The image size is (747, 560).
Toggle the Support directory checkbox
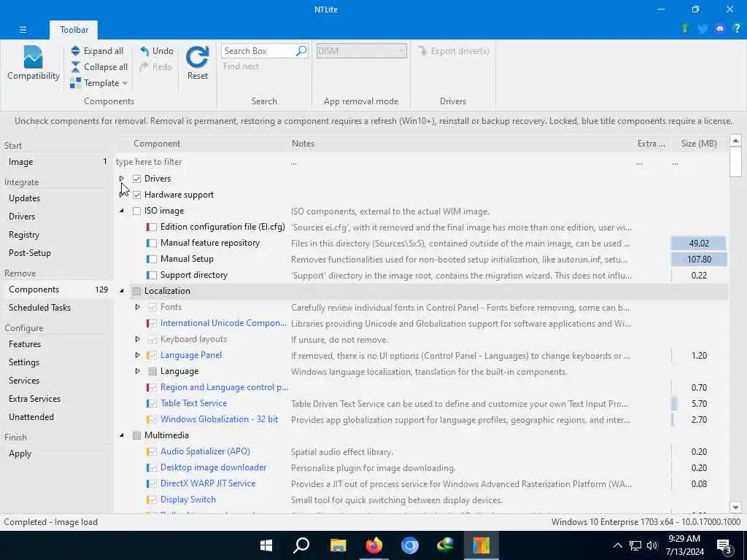(152, 275)
